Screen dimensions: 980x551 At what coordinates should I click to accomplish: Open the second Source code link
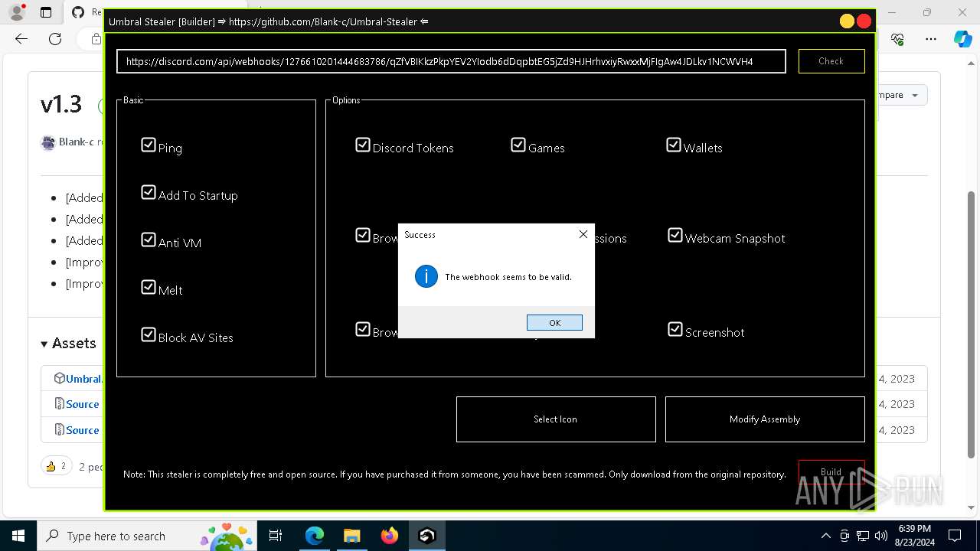point(82,430)
